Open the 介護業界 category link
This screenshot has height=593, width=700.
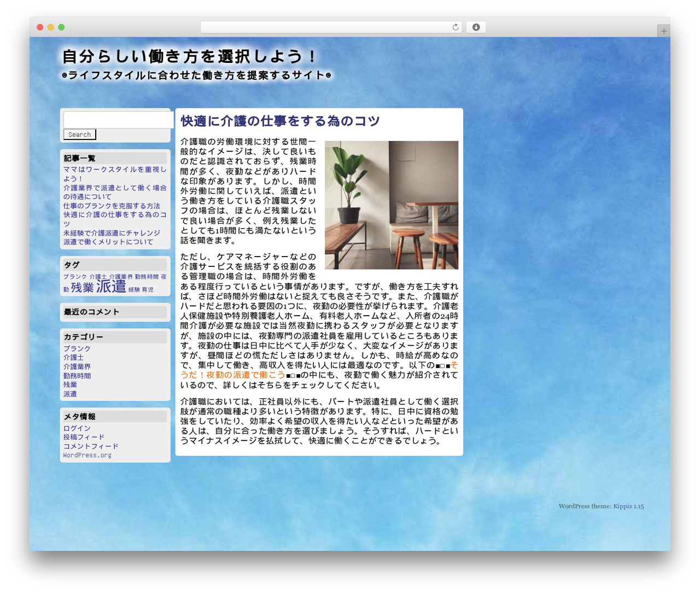77,367
